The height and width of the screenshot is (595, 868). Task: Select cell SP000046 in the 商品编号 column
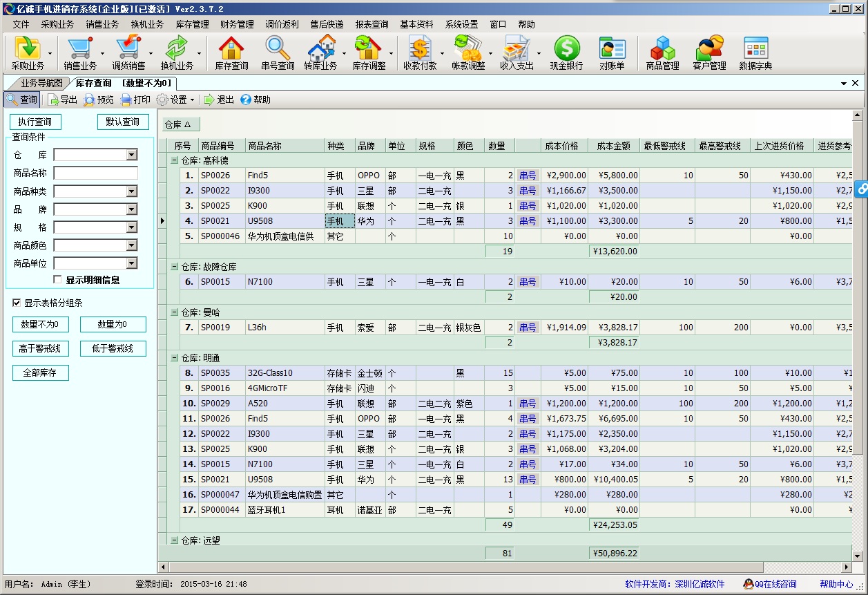coord(221,236)
